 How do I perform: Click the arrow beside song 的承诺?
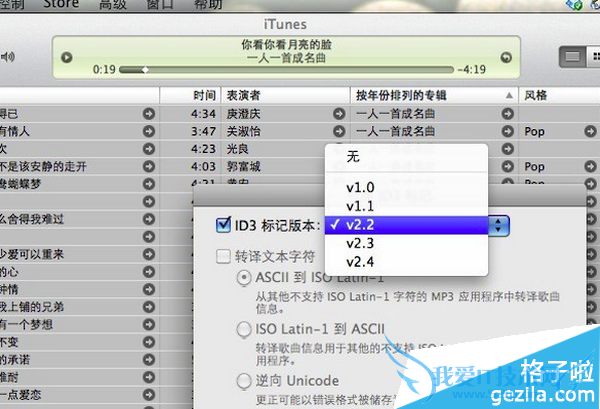[x=149, y=360]
